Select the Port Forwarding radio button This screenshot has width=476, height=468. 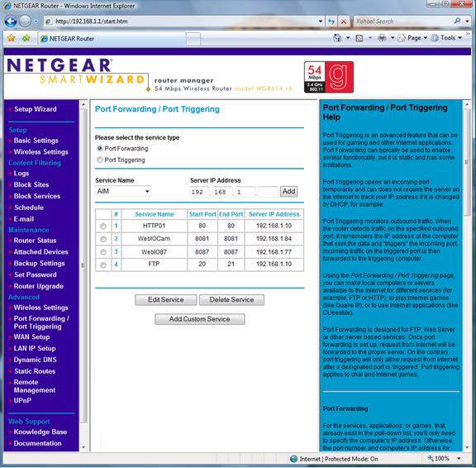coord(99,149)
